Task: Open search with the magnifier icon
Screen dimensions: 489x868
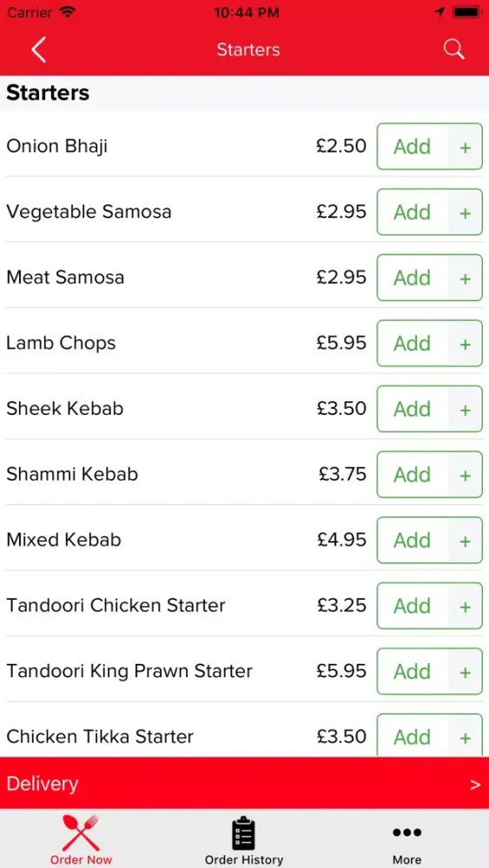Action: tap(453, 49)
